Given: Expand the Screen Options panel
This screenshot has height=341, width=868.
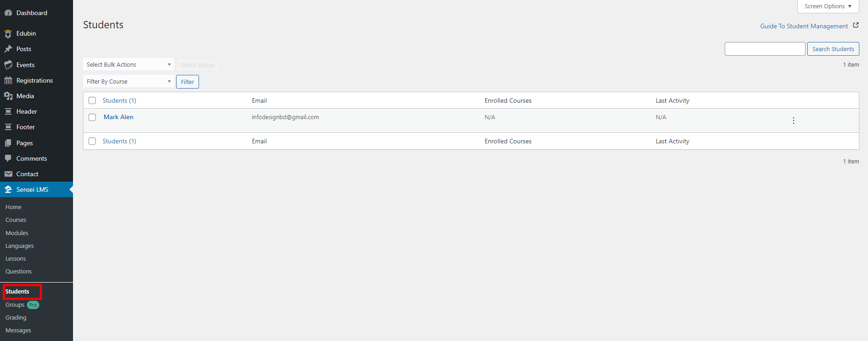Looking at the screenshot, I should pyautogui.click(x=827, y=6).
